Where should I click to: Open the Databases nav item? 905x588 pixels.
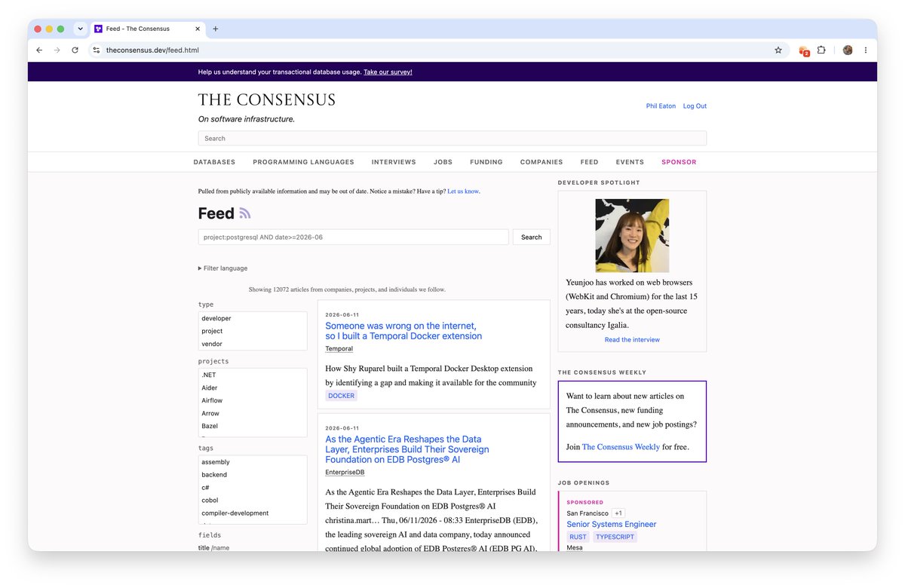point(214,162)
